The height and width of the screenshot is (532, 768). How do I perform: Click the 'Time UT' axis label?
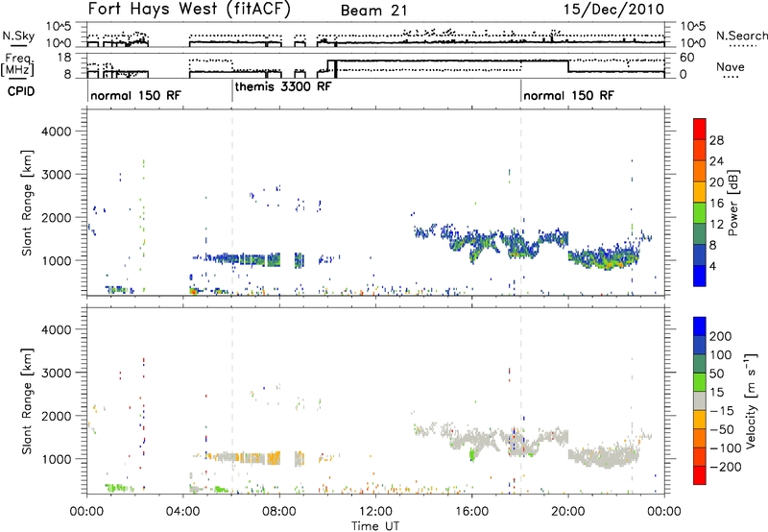point(375,526)
